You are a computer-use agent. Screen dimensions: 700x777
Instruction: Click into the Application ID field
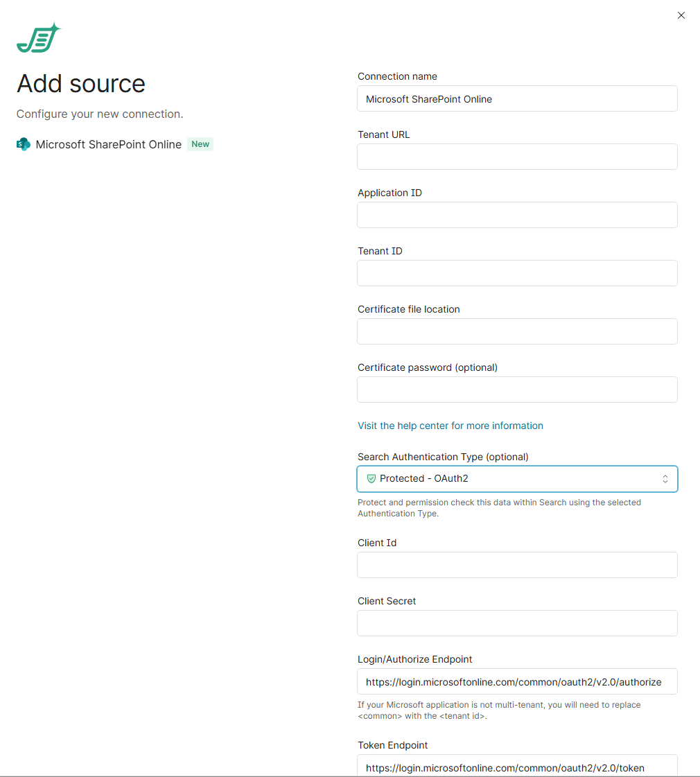coord(516,215)
